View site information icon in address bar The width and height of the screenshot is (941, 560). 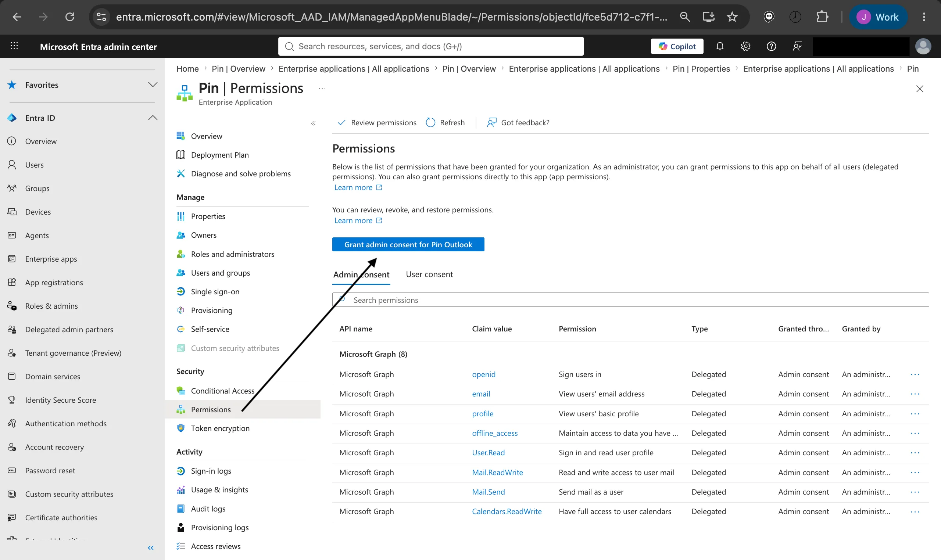101,17
